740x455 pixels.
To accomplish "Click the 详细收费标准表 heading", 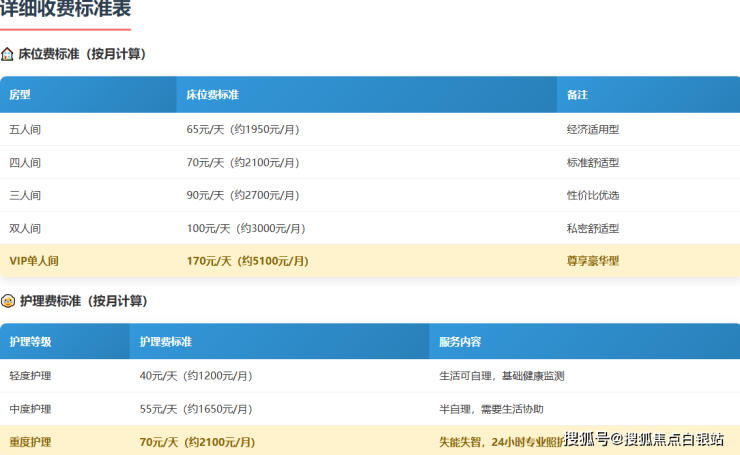I will pos(65,8).
